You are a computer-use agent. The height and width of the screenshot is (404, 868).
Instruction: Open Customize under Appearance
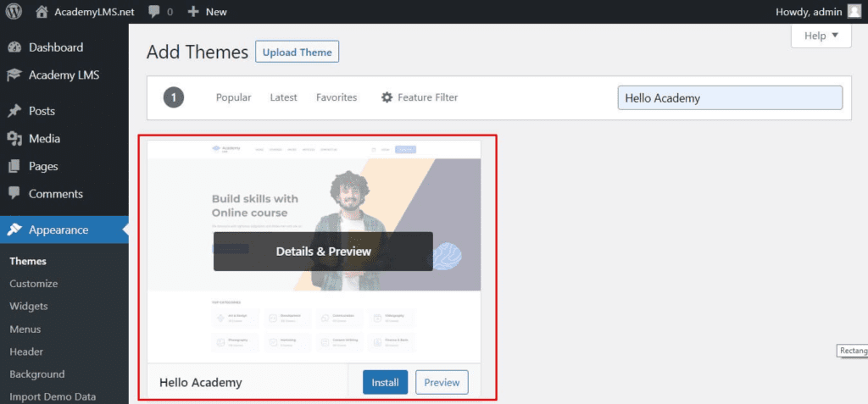pyautogui.click(x=34, y=284)
